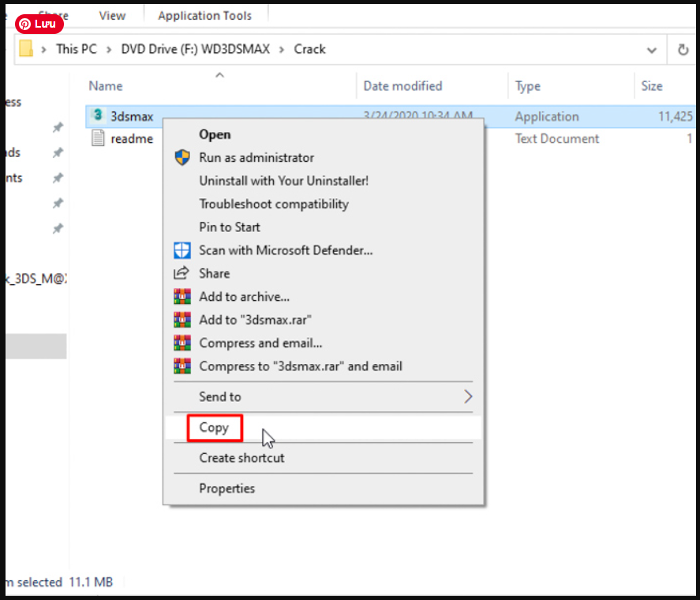Click the WinRAR icon beside Add to archive
Viewport: 700px width, 600px height.
tap(182, 297)
